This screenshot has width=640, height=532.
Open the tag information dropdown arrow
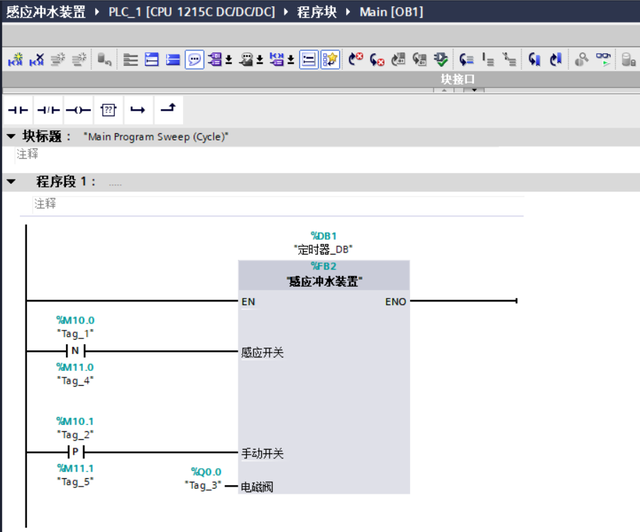click(x=260, y=60)
